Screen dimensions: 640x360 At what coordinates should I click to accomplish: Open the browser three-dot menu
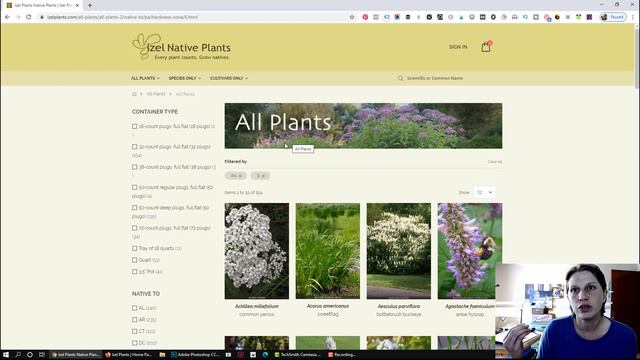click(x=633, y=17)
